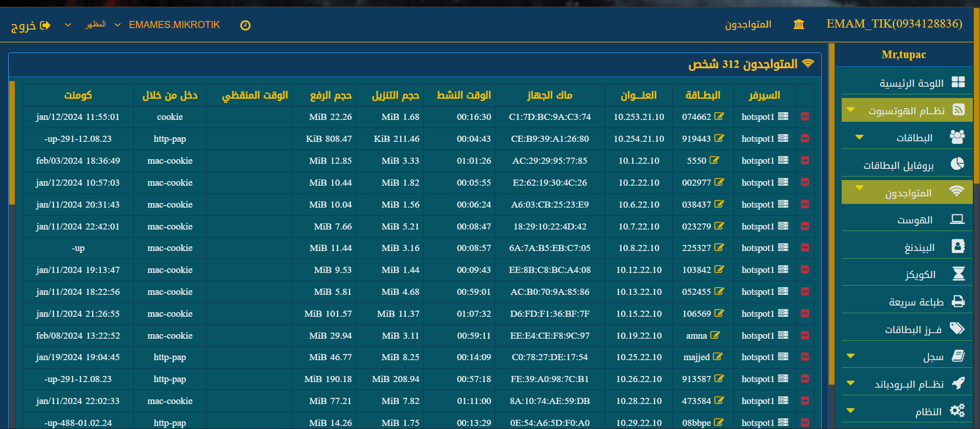Click the clock icon in top header
980x429 pixels.
[246, 26]
